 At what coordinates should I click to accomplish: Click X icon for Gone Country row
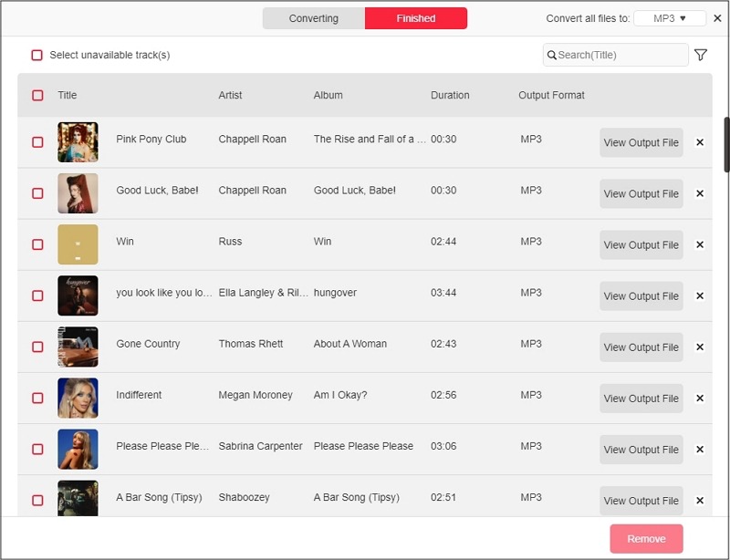tap(700, 347)
